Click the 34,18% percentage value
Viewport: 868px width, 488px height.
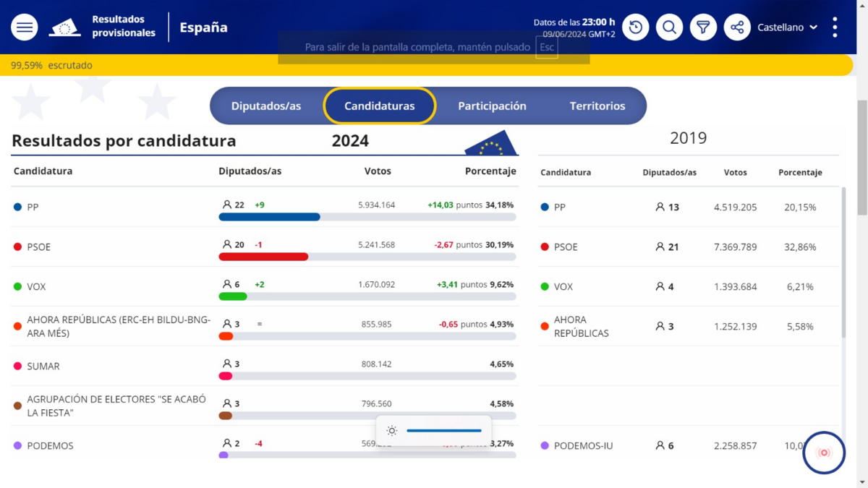coord(500,205)
